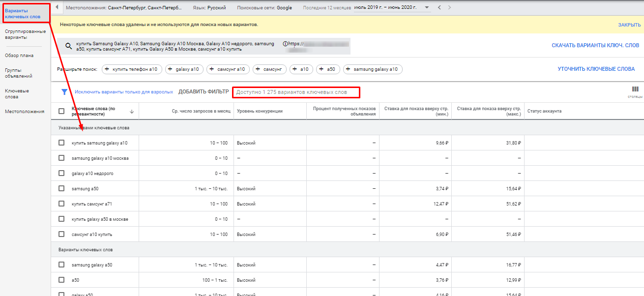Go to next date range arrow

449,7
